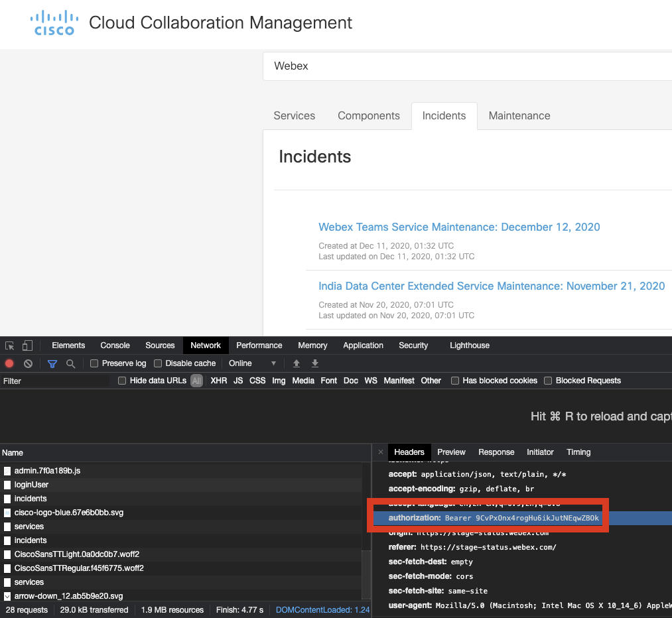Screen dimensions: 672x618
Task: Stop recording network log (red circle)
Action: point(9,363)
